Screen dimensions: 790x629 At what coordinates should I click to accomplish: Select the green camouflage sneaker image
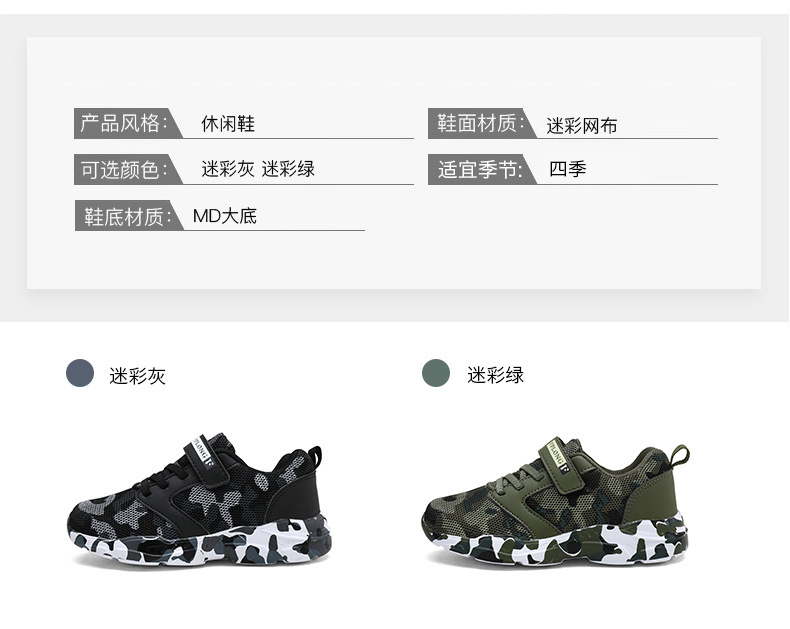click(x=555, y=500)
